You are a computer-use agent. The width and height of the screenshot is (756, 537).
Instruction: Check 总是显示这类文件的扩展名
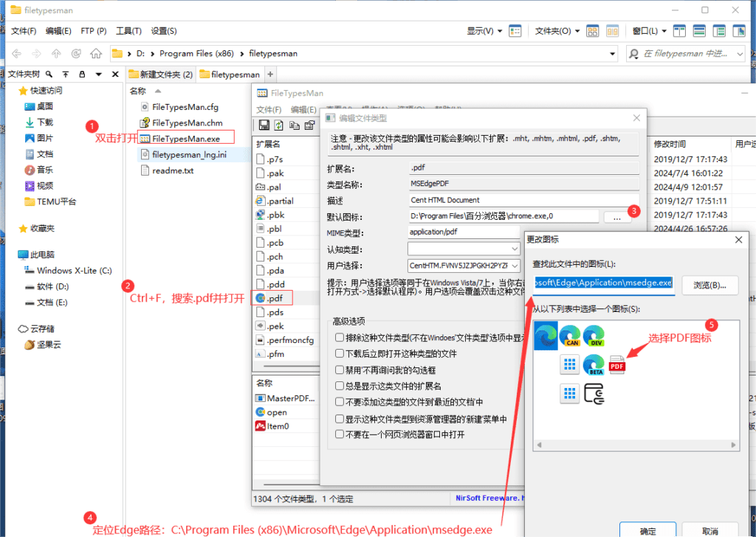click(340, 386)
